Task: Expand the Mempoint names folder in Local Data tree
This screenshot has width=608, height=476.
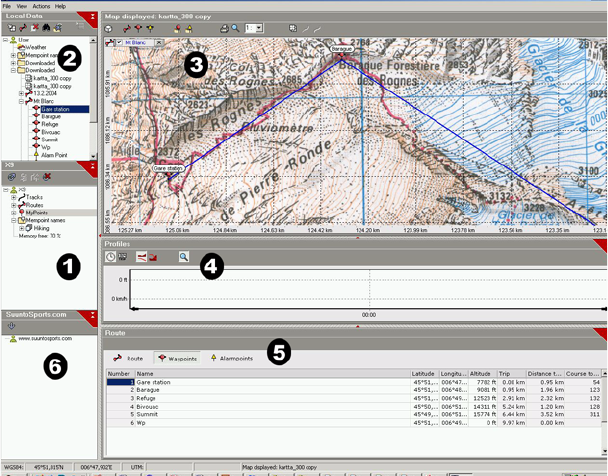Action: click(13, 55)
